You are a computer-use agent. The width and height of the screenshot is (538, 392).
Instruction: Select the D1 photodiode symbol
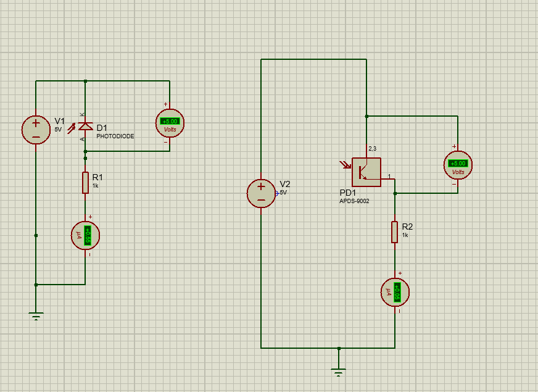85,127
